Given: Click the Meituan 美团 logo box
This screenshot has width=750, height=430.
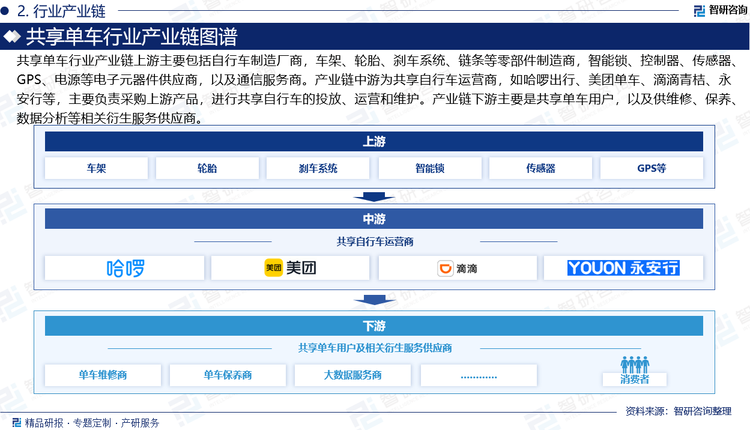Looking at the screenshot, I should [x=290, y=268].
